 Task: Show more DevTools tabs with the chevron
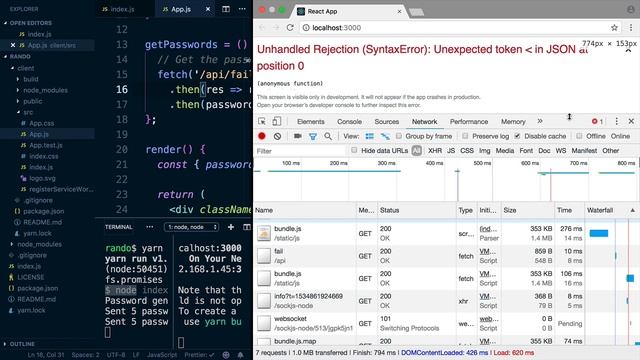coord(540,121)
